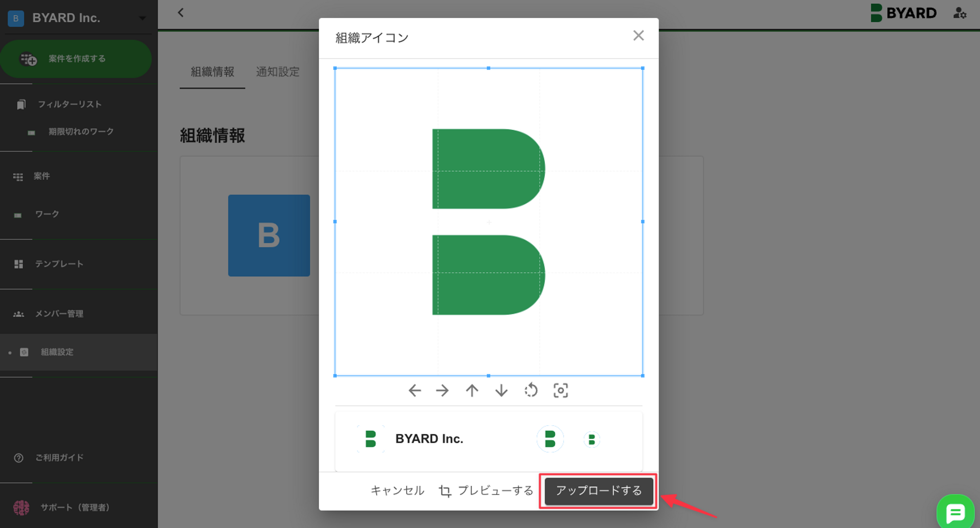Go to ワーク in the sidebar
Image resolution: width=980 pixels, height=528 pixels.
47,214
